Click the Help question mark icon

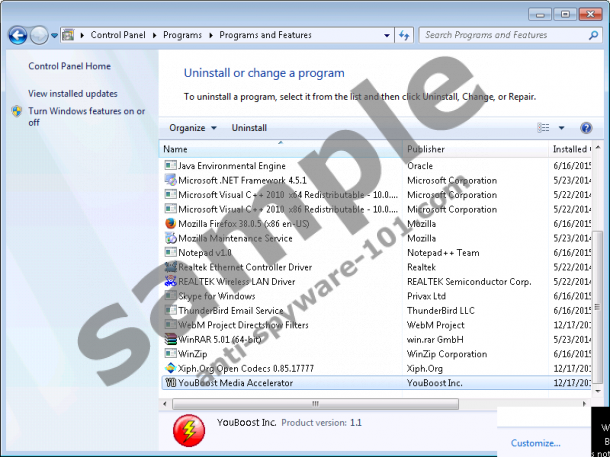[586, 128]
